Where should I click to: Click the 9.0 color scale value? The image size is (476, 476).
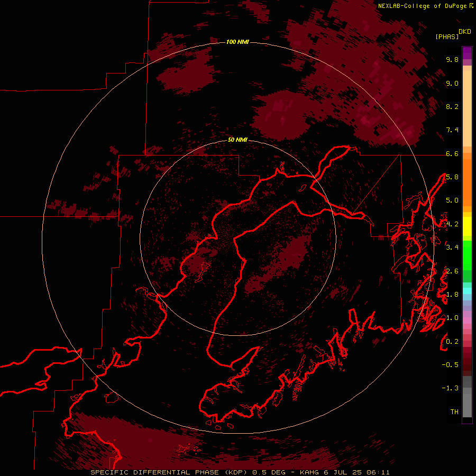pos(452,83)
